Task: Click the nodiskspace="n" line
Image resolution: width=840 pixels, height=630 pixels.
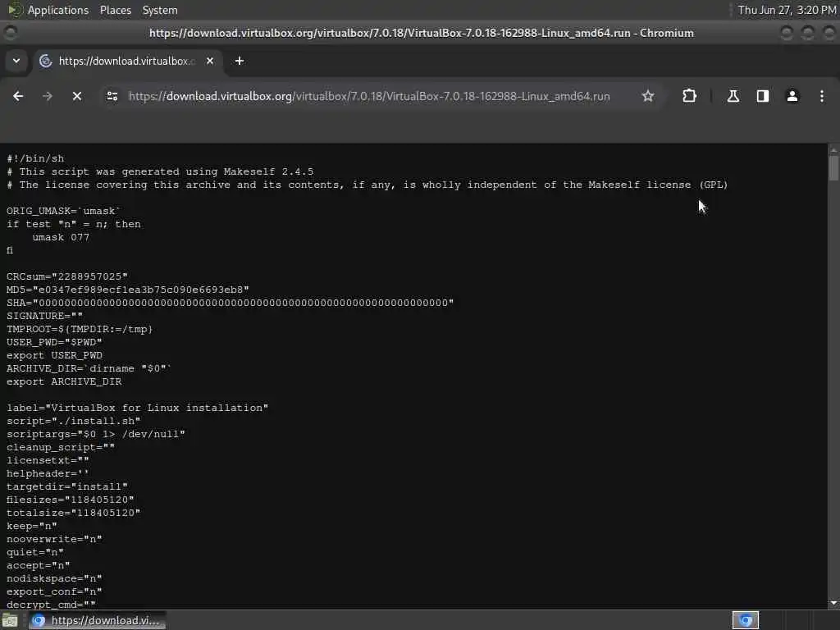Action: (x=54, y=578)
